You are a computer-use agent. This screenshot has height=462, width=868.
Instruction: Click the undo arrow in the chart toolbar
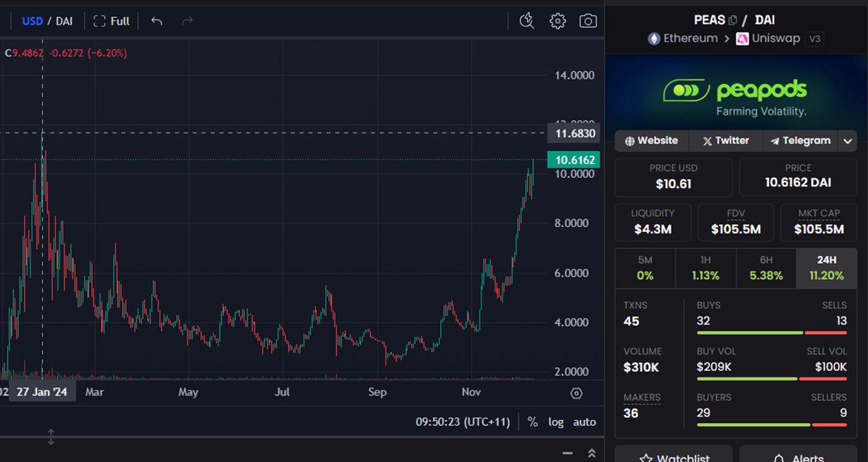[x=156, y=21]
